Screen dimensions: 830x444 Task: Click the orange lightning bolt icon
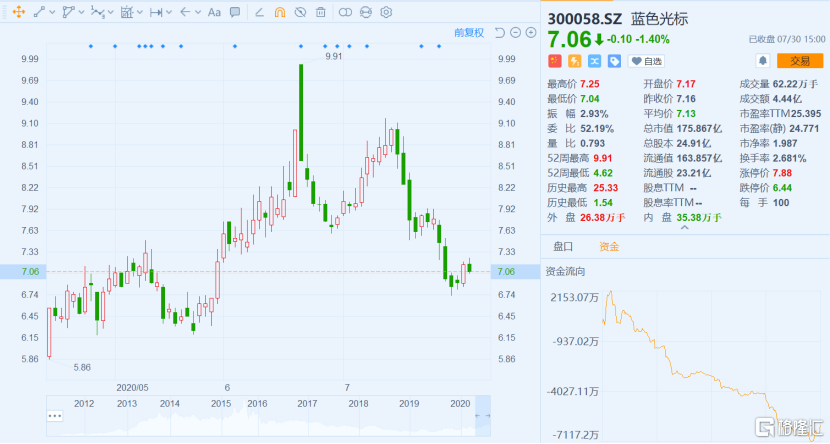[x=574, y=61]
